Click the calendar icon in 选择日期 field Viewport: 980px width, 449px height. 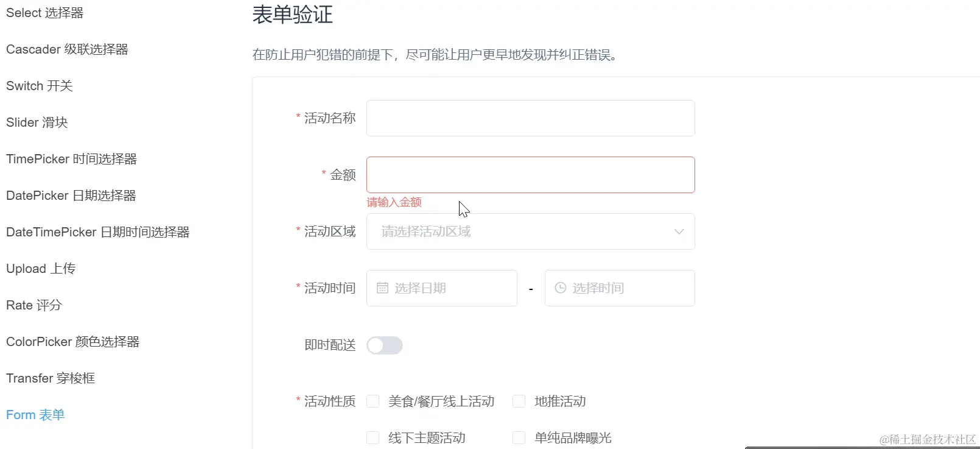tap(382, 288)
